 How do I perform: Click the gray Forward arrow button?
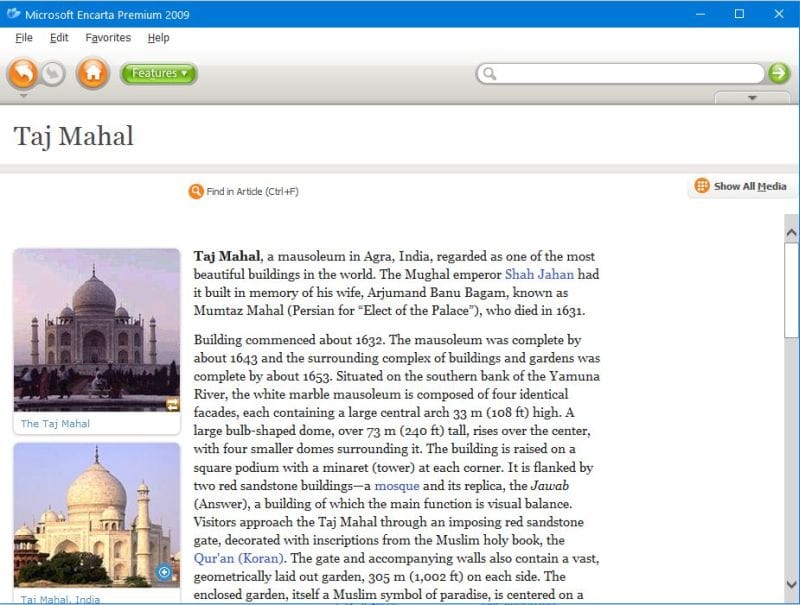[x=53, y=73]
